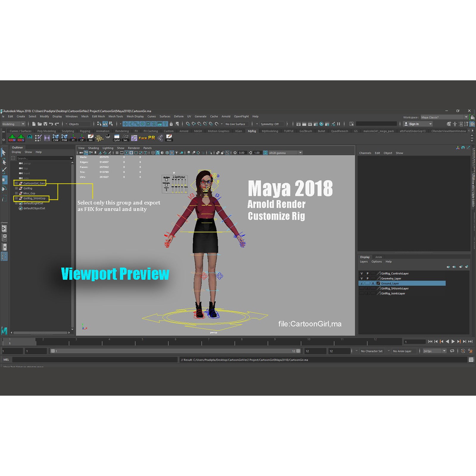Start IPR render from status line

point(310,124)
